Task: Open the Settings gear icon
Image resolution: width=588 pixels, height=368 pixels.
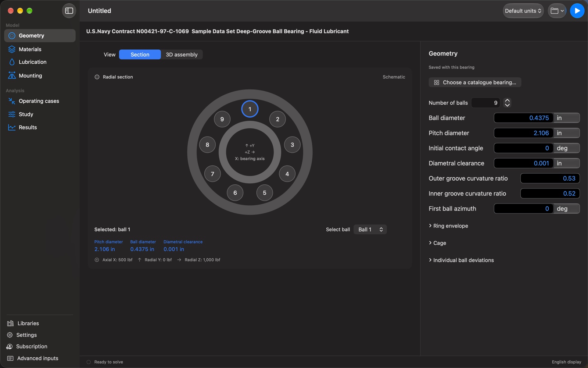Action: [x=10, y=335]
